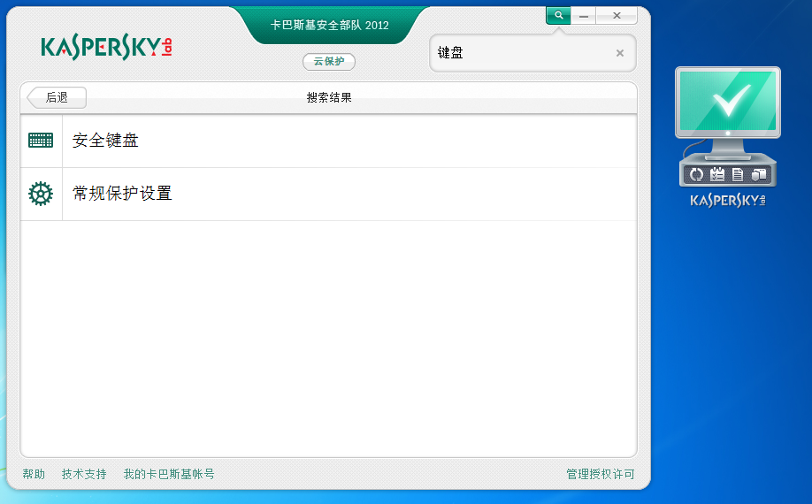Open the 管理授权许可 license link
The width and height of the screenshot is (812, 504).
click(600, 475)
